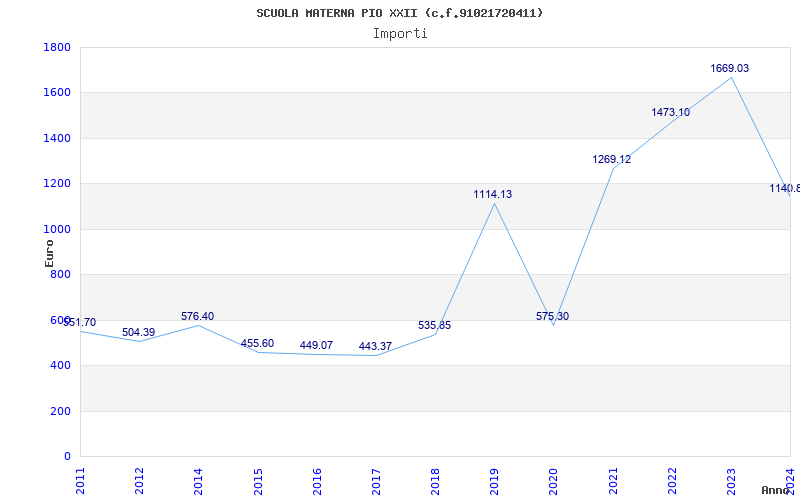Click y-axis tick label 800

pos(61,274)
